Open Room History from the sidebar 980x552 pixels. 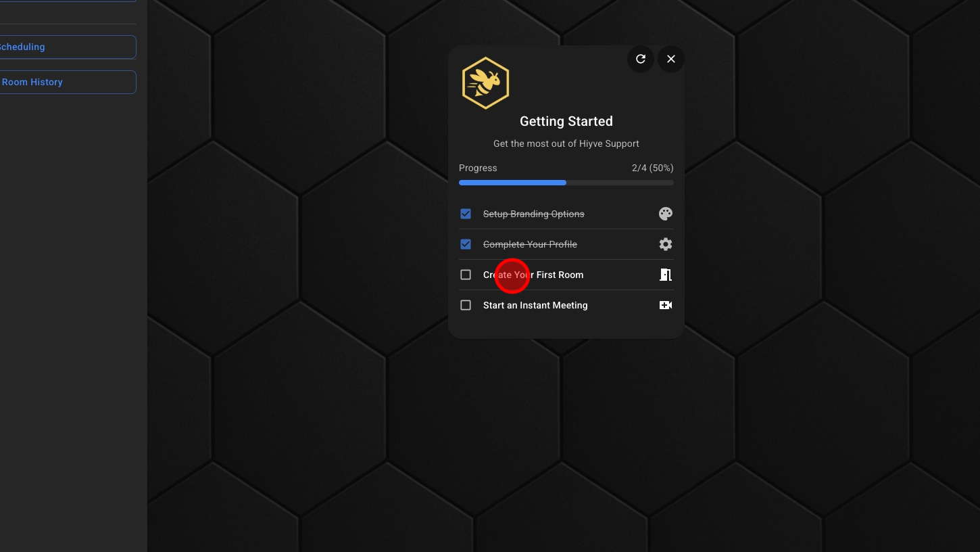(68, 82)
